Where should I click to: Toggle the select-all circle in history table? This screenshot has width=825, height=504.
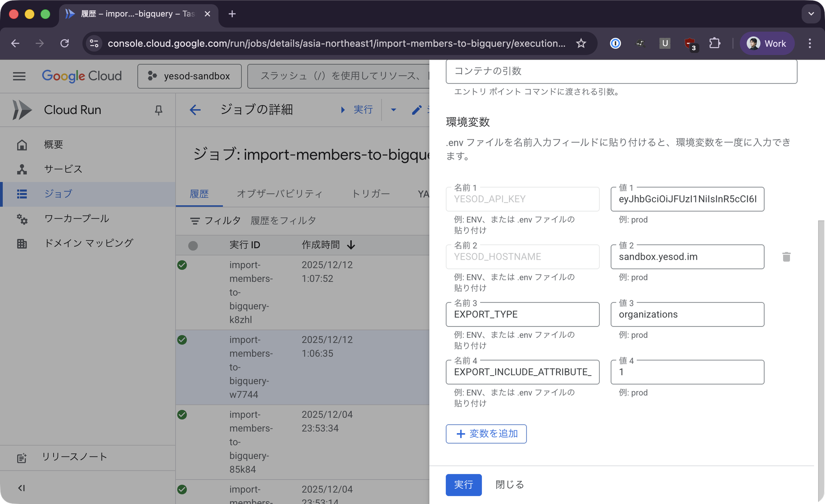(x=193, y=246)
